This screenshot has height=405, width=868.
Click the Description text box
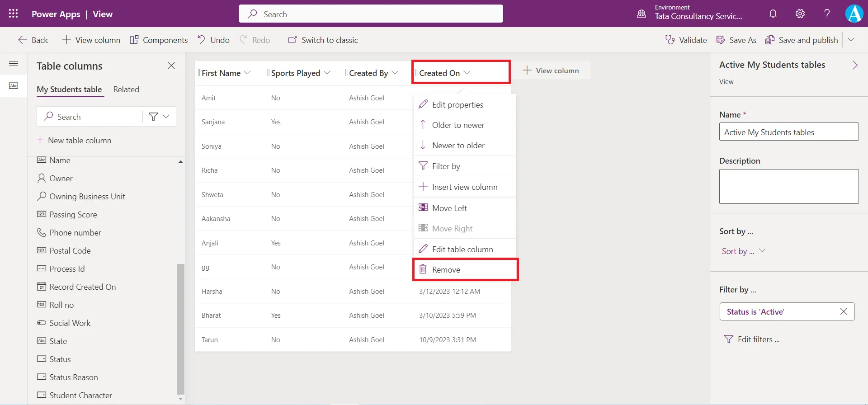click(x=788, y=186)
